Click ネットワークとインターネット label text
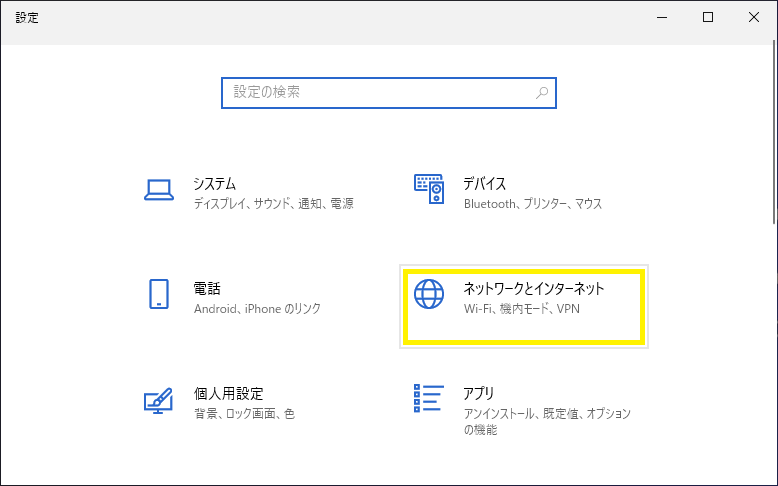This screenshot has height=486, width=778. tap(534, 288)
